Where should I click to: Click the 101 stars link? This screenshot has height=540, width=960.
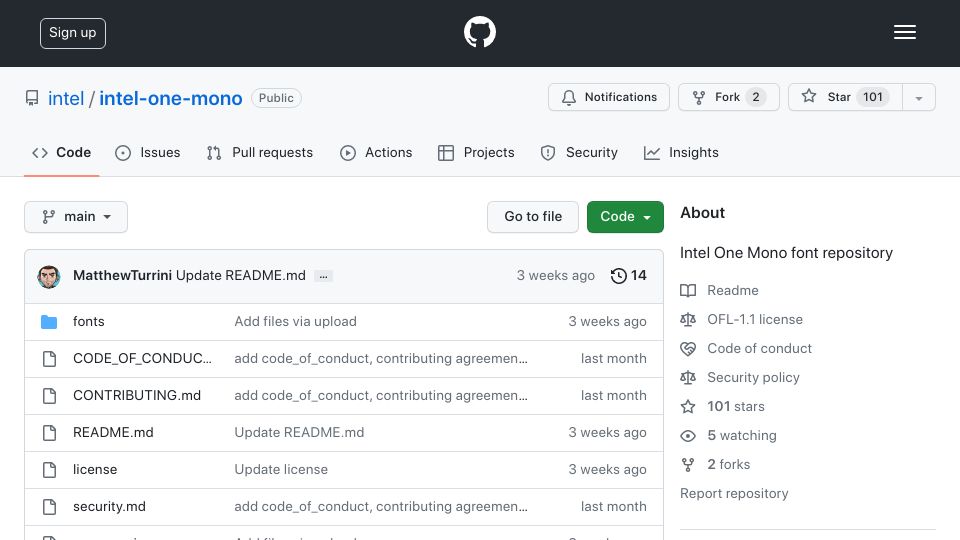pos(736,407)
